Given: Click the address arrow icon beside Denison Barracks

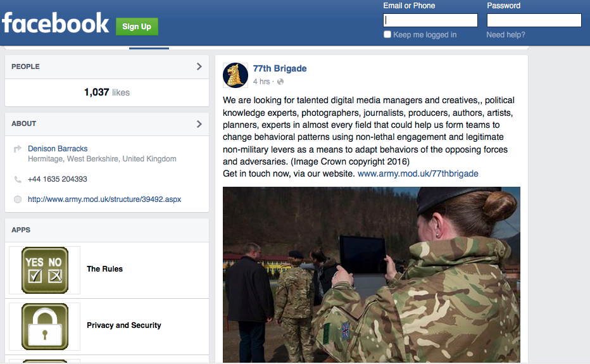Looking at the screenshot, I should (18, 149).
